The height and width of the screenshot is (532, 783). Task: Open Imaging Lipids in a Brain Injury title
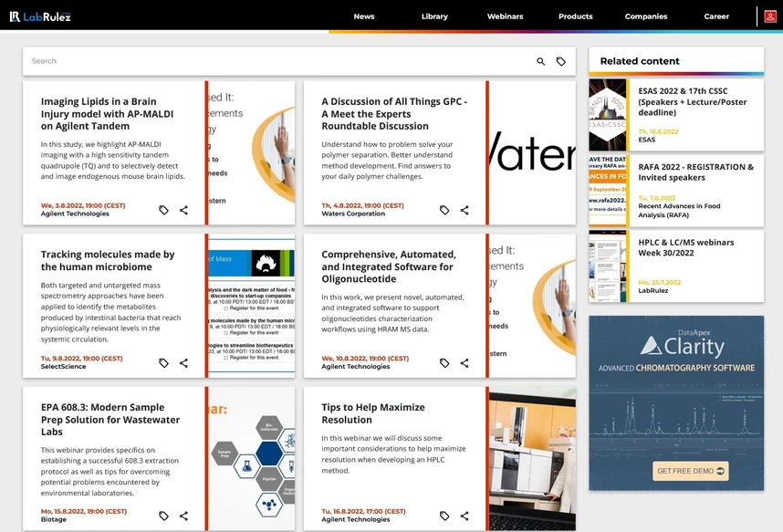(x=107, y=114)
